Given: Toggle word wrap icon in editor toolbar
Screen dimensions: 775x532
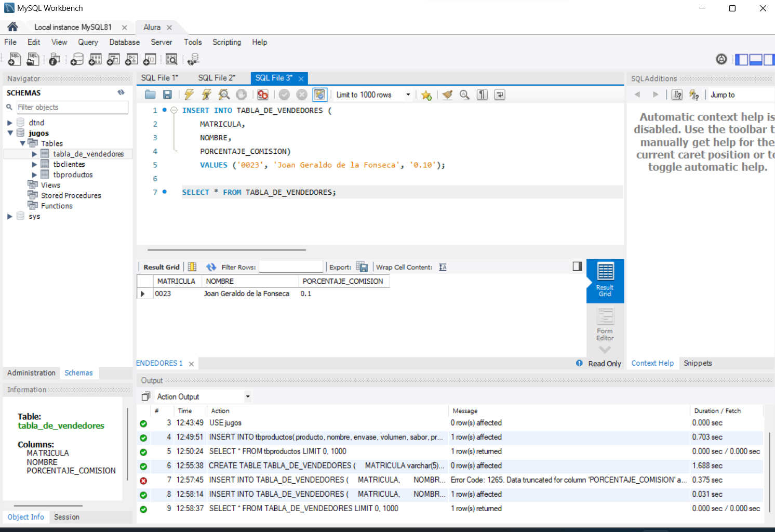Looking at the screenshot, I should point(500,95).
